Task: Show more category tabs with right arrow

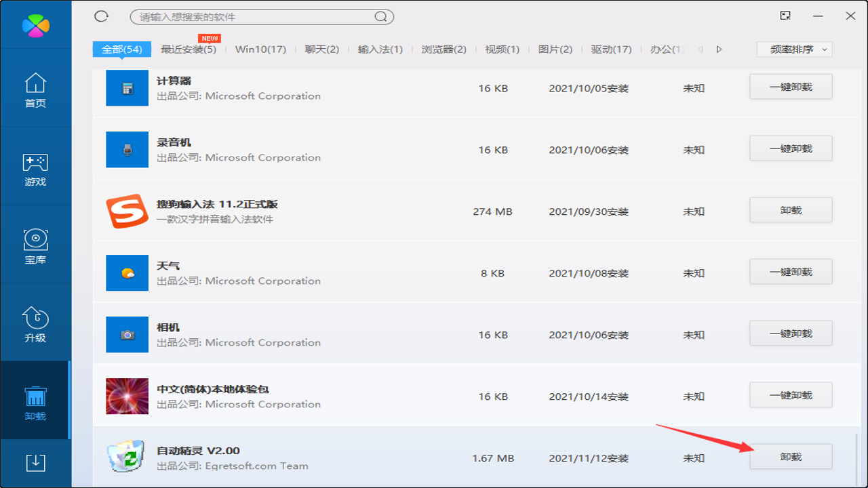Action: click(x=719, y=49)
